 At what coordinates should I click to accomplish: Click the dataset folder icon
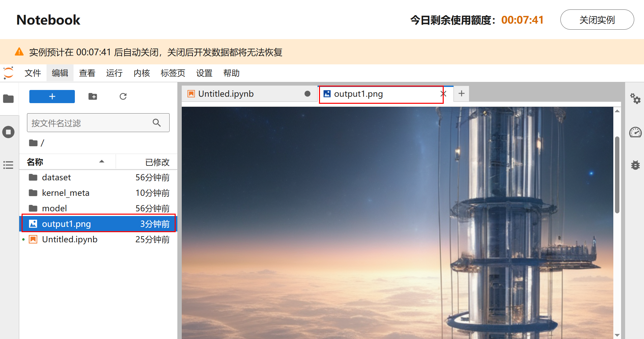coord(33,177)
